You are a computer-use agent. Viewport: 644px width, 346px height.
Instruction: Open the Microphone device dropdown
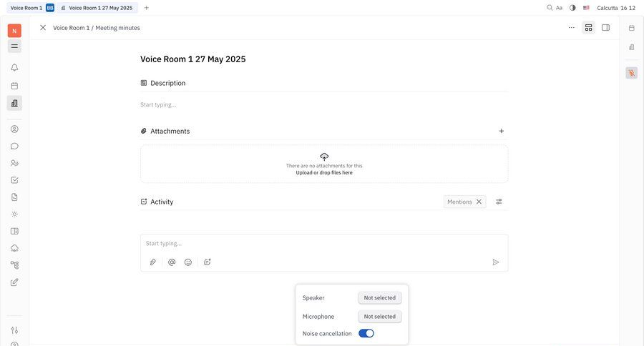379,316
